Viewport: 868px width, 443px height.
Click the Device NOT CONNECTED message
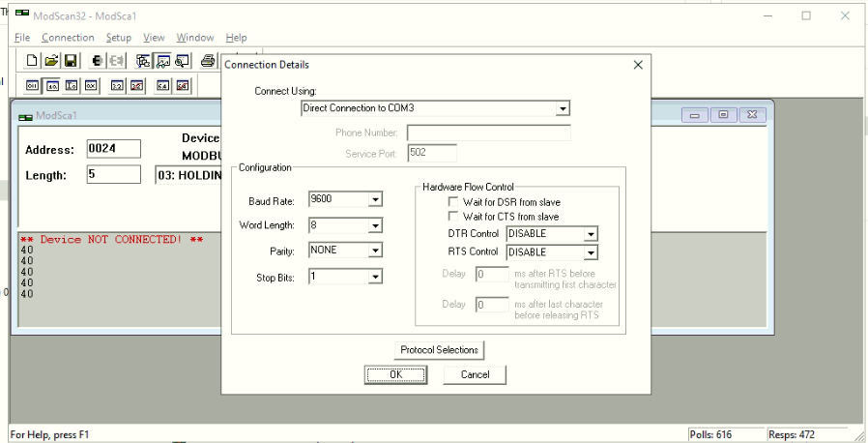click(x=111, y=239)
